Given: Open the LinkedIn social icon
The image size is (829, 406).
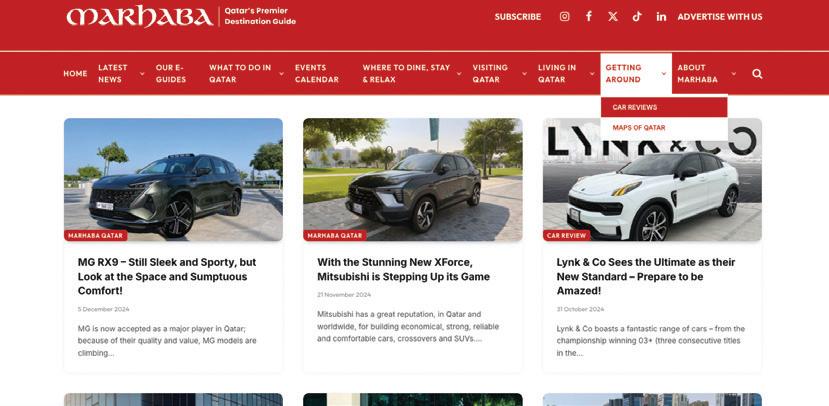Looking at the screenshot, I should tap(661, 16).
